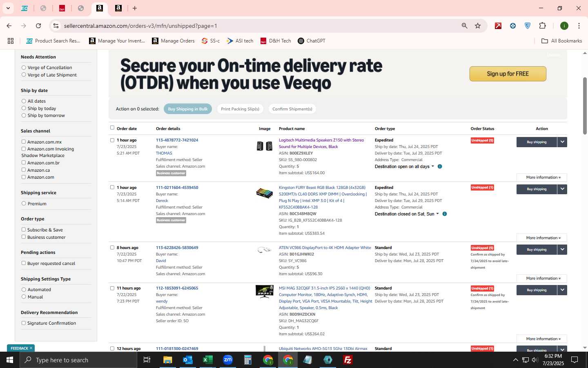Tick the select-all checkbox beside Order date
The image size is (588, 368).
pos(112,128)
